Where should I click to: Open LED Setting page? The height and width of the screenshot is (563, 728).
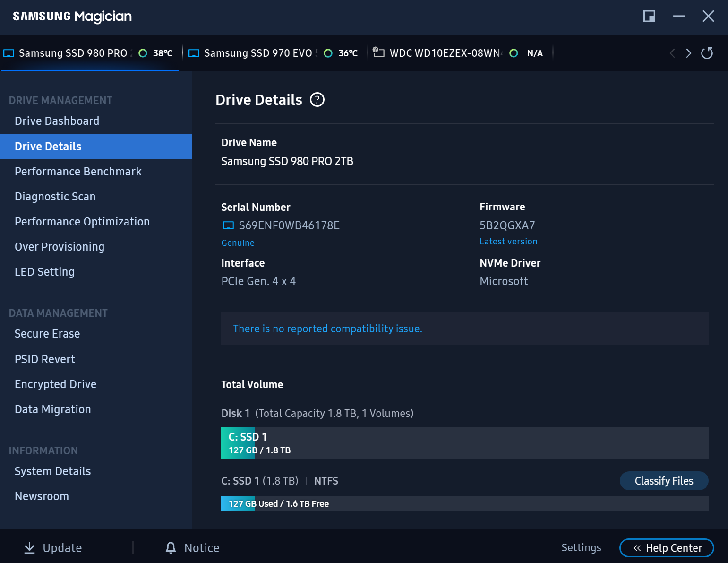coord(96,271)
